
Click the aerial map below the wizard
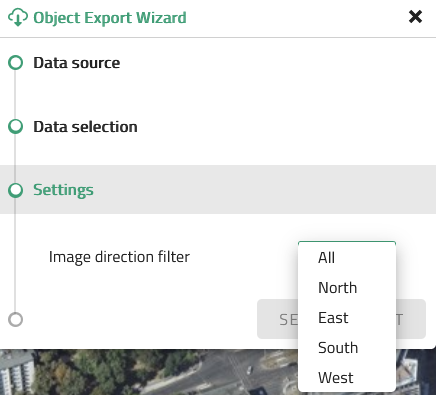coord(148,372)
